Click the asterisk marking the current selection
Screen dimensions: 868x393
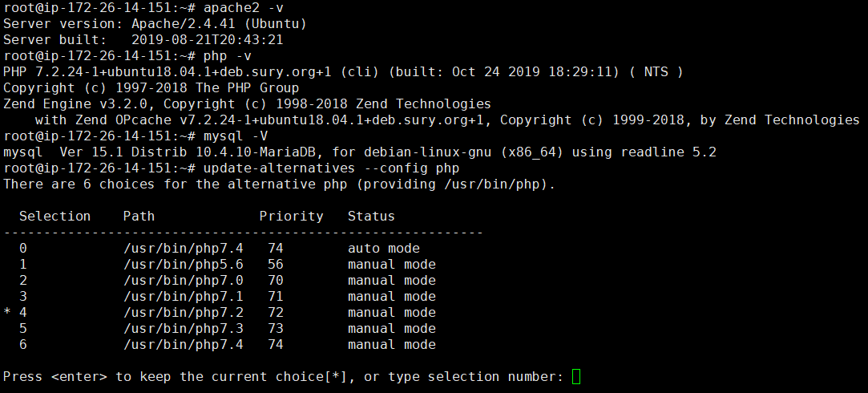7,314
